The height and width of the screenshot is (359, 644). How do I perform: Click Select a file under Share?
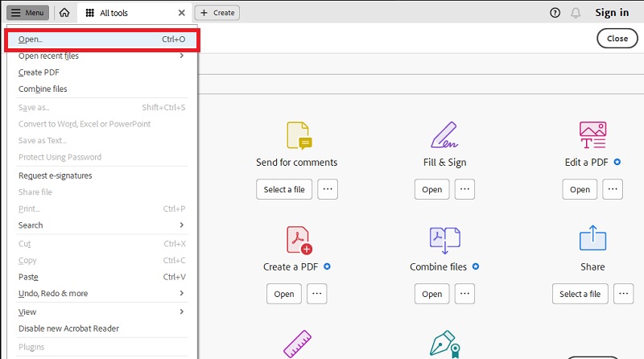click(x=580, y=294)
